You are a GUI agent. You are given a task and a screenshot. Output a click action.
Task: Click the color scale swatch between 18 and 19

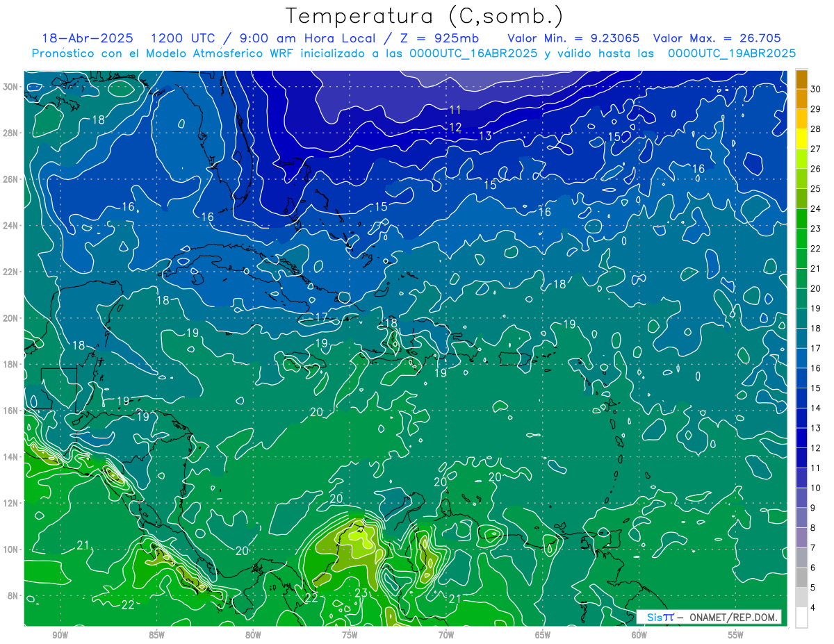tap(802, 318)
